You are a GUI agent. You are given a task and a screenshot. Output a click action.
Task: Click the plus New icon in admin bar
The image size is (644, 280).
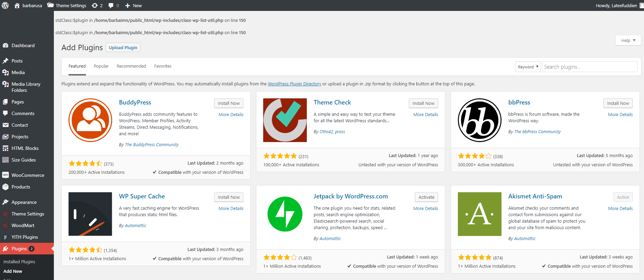128,5
